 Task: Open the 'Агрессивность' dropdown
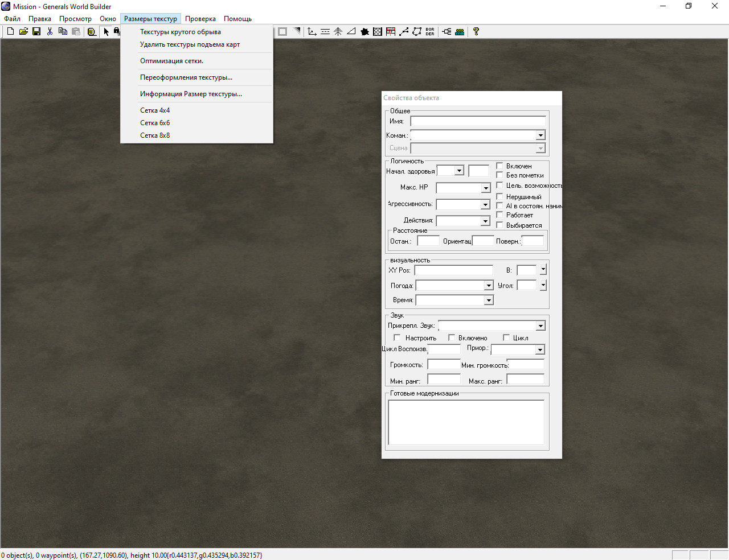[485, 204]
